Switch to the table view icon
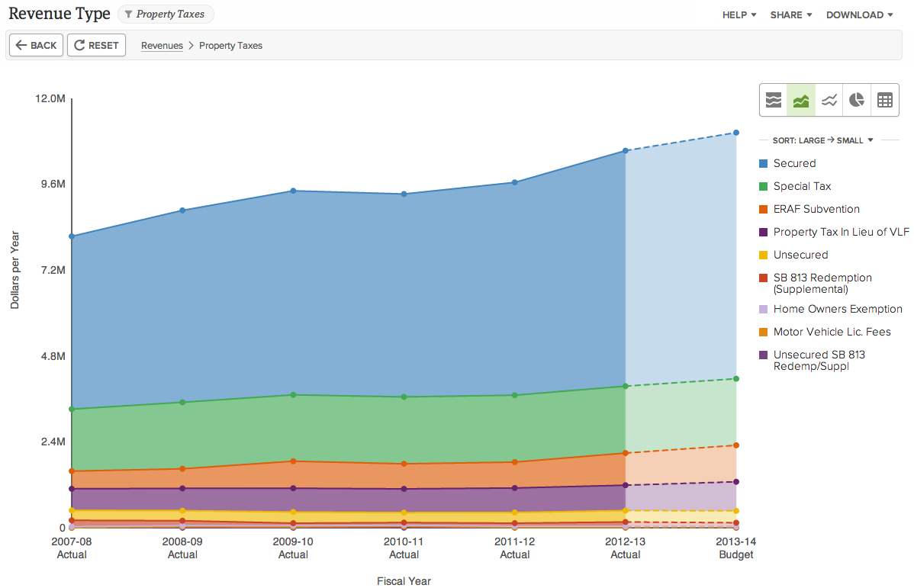914x588 pixels. pyautogui.click(x=884, y=100)
